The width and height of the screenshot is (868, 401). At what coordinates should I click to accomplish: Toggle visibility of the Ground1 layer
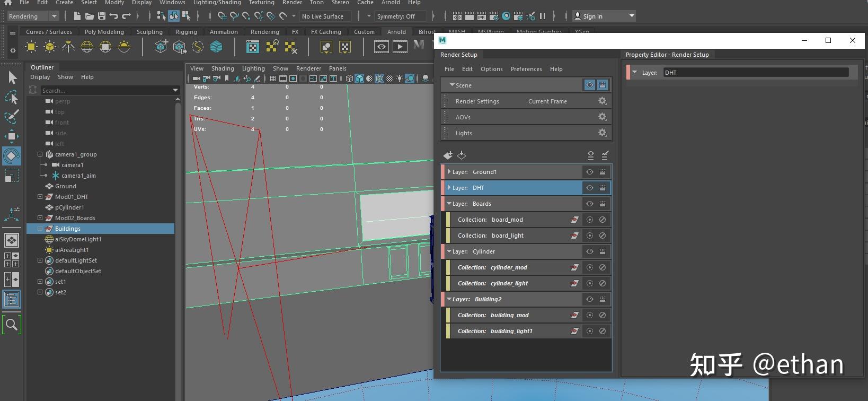click(x=589, y=172)
